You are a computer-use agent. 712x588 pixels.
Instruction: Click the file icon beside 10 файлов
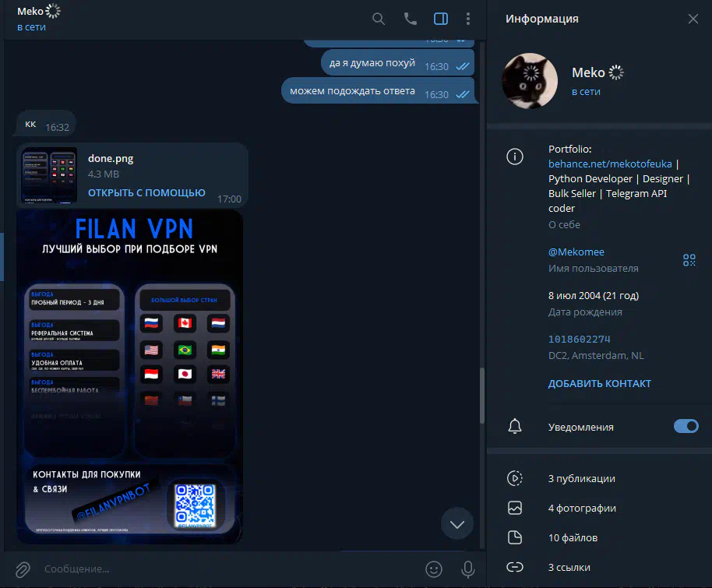(x=514, y=537)
